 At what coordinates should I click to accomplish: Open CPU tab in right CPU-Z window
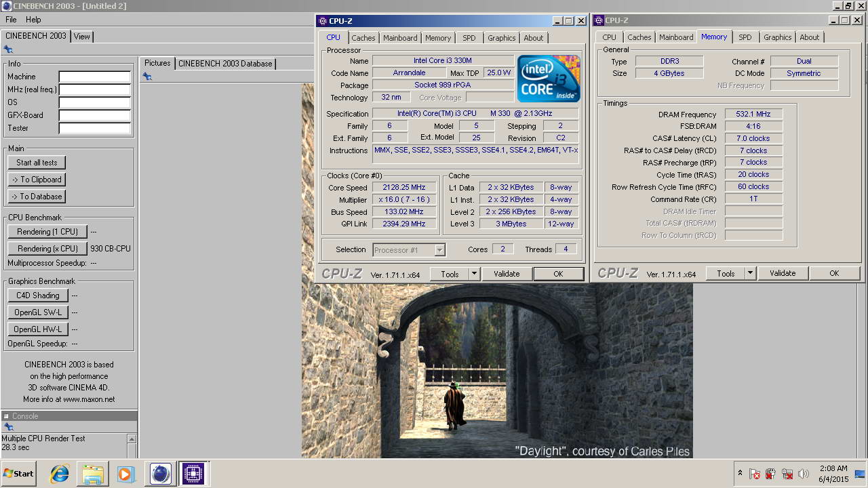pyautogui.click(x=610, y=37)
